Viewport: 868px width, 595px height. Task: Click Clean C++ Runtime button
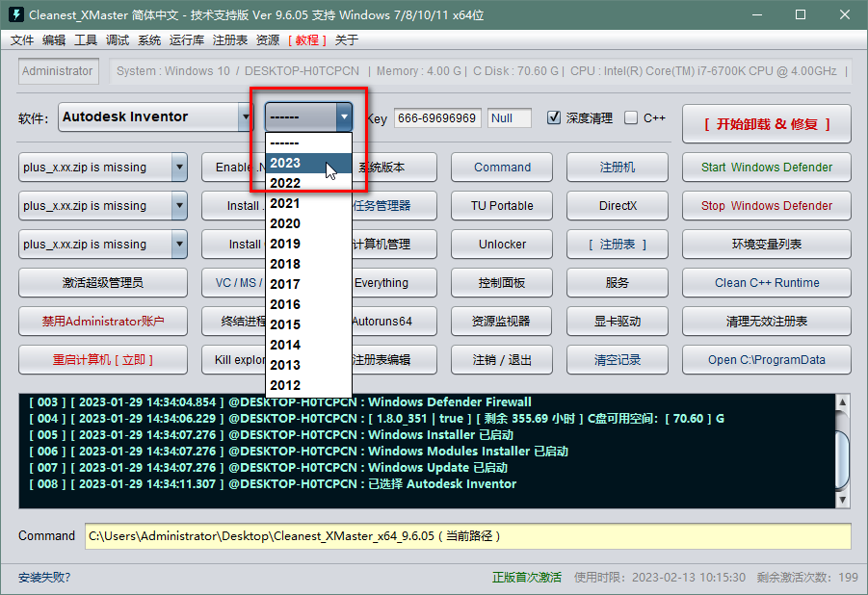coord(766,283)
